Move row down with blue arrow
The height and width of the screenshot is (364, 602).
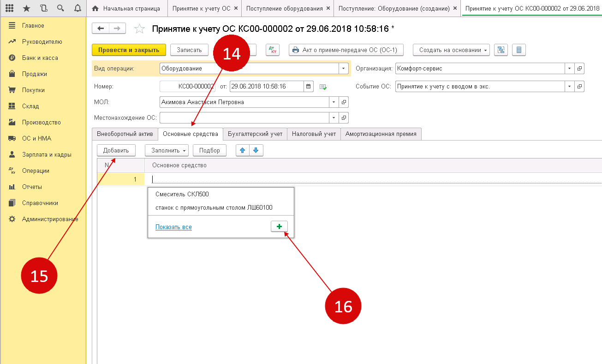[x=256, y=150]
